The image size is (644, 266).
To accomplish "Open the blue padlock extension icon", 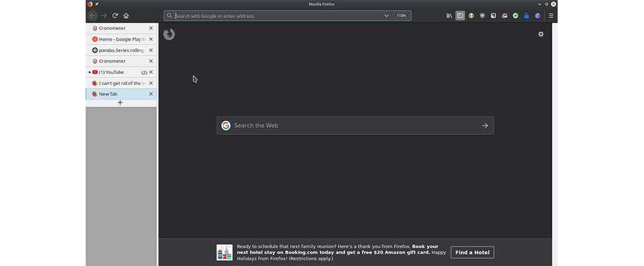I will pos(526,15).
